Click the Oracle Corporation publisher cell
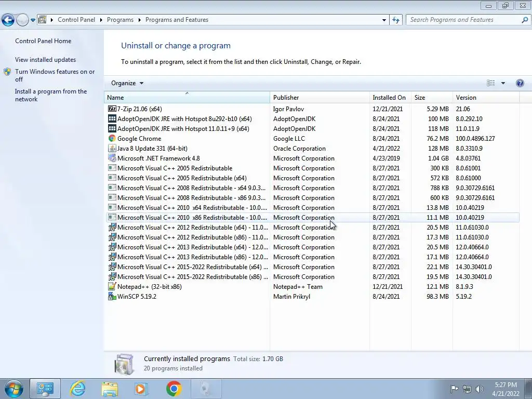The height and width of the screenshot is (399, 532). click(299, 148)
